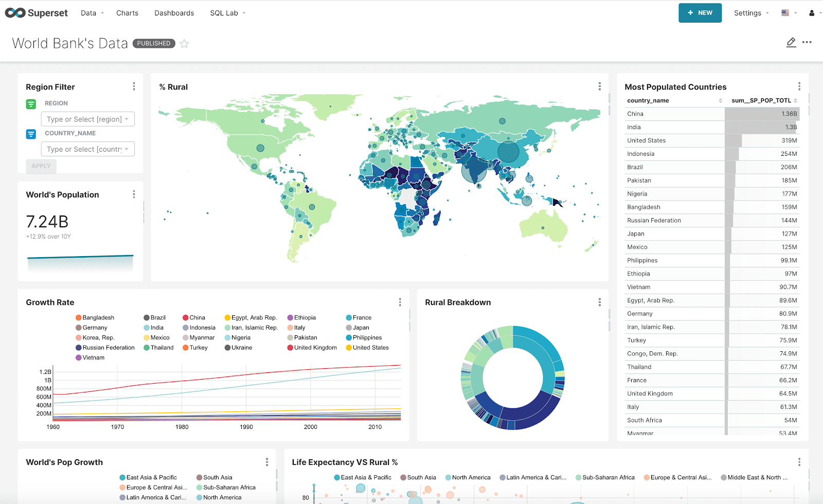Open the 'Type or Select [region]' dropdown

click(x=87, y=119)
